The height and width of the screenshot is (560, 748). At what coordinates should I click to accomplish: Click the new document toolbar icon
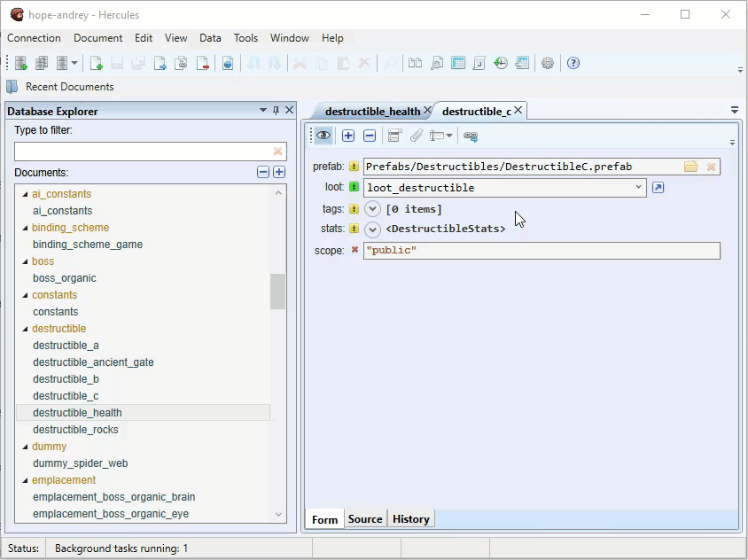pos(96,63)
